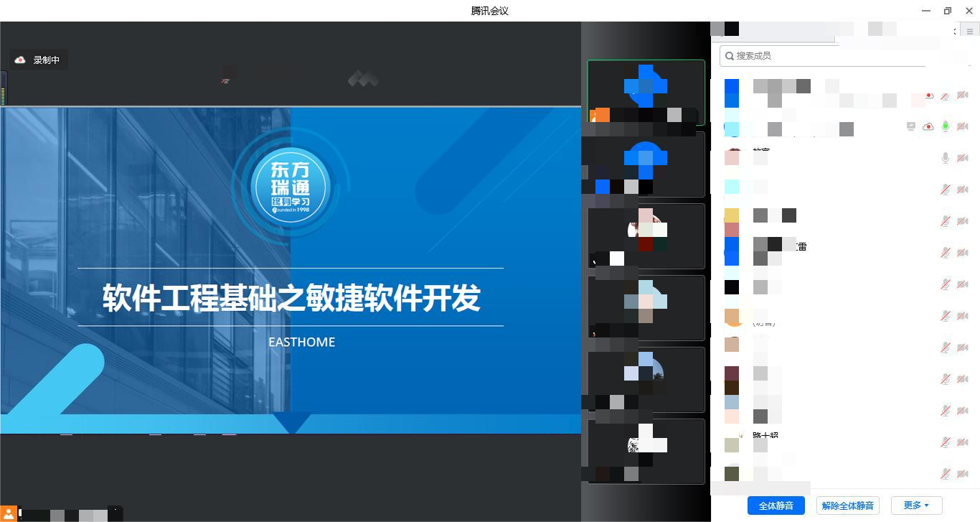Click the screen sharing icon in member list
This screenshot has width=980, height=522.
click(911, 126)
